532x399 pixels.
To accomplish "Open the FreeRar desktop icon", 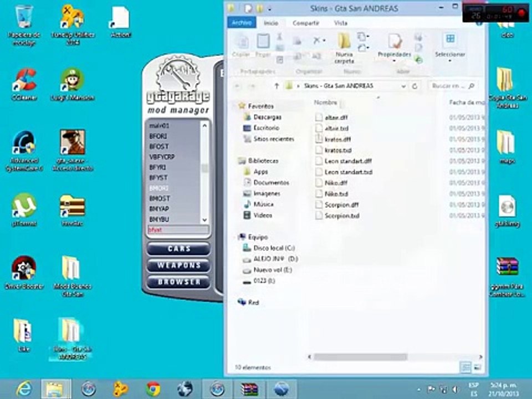I will pos(72,209).
